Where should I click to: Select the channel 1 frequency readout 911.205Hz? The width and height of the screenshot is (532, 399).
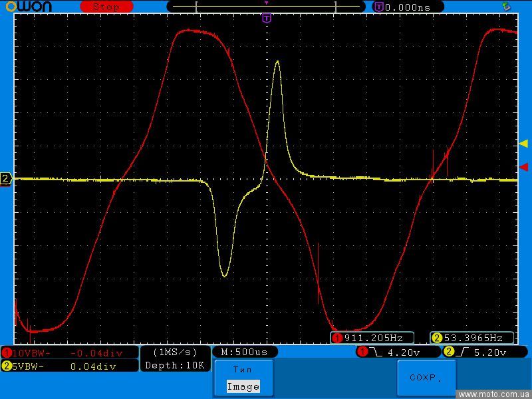pos(372,338)
